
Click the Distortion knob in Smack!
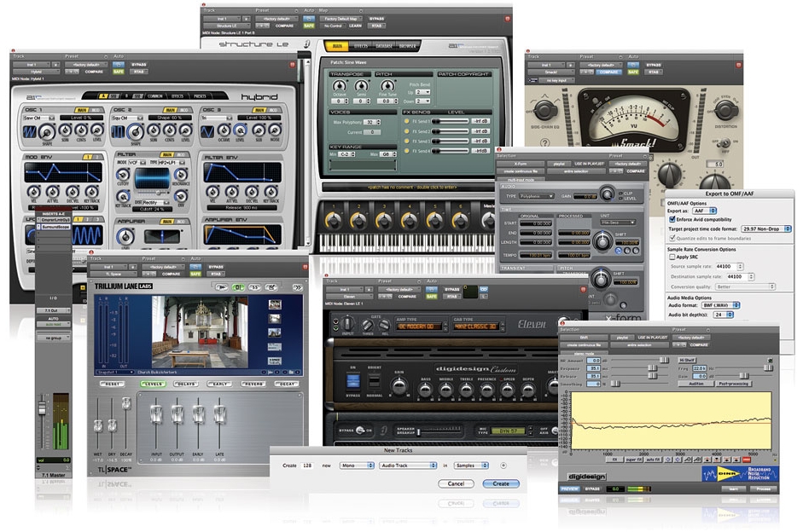(726, 109)
